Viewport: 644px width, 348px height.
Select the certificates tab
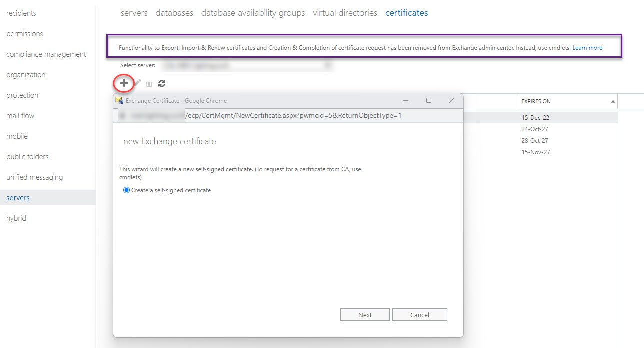(406, 13)
